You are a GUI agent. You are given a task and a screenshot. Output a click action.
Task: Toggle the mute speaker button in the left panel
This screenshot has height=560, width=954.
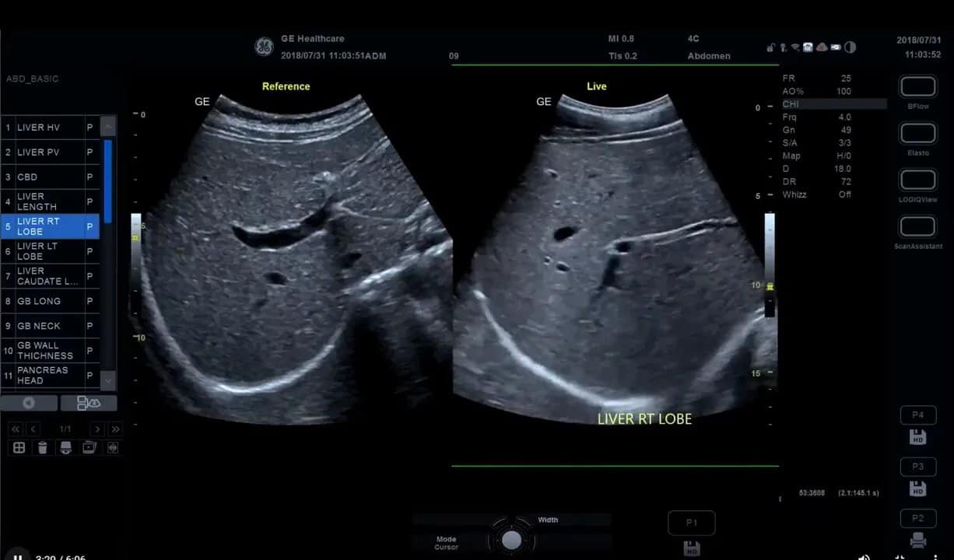[x=29, y=402]
